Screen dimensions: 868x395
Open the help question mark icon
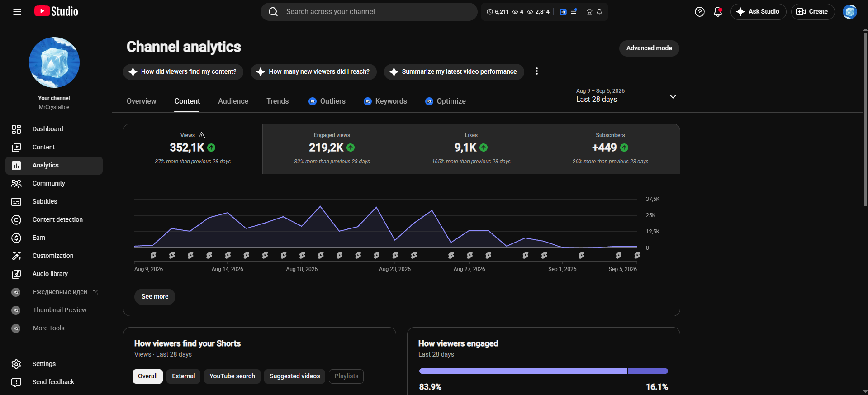point(699,12)
